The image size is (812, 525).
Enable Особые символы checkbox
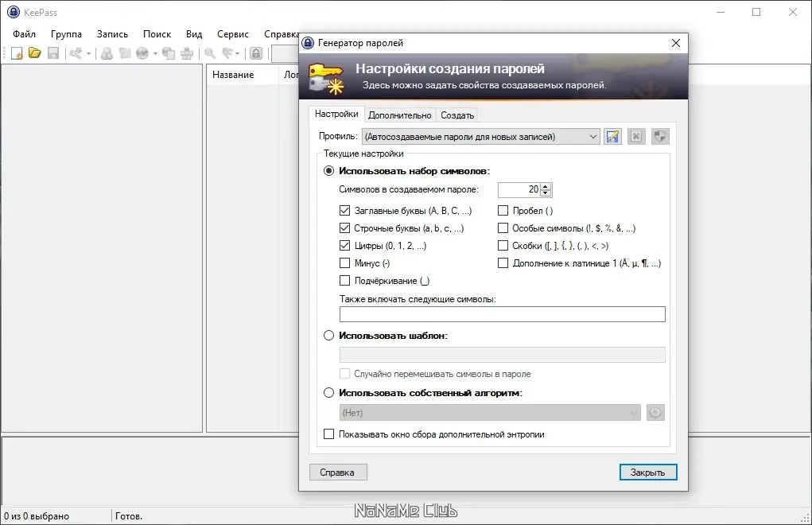point(503,228)
